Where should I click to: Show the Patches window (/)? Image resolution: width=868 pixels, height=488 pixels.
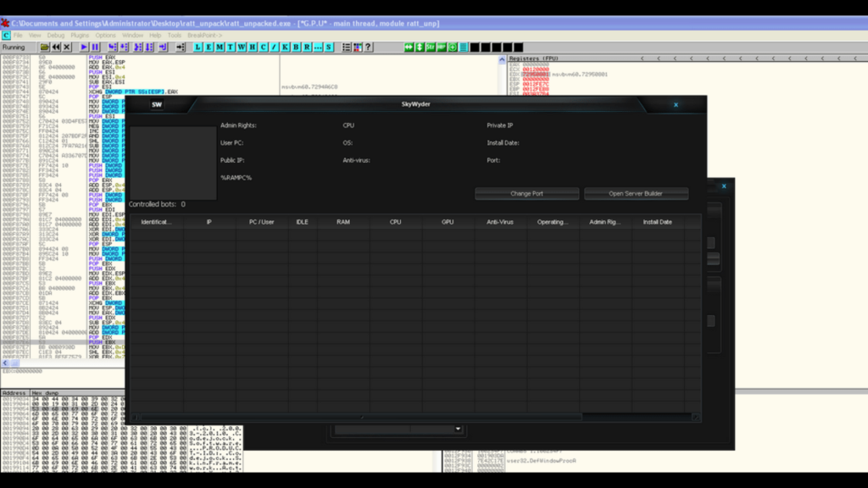274,47
